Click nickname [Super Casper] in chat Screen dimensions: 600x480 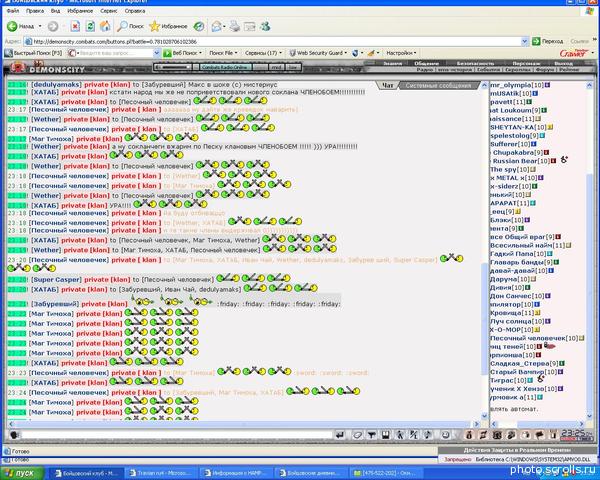click(56, 279)
